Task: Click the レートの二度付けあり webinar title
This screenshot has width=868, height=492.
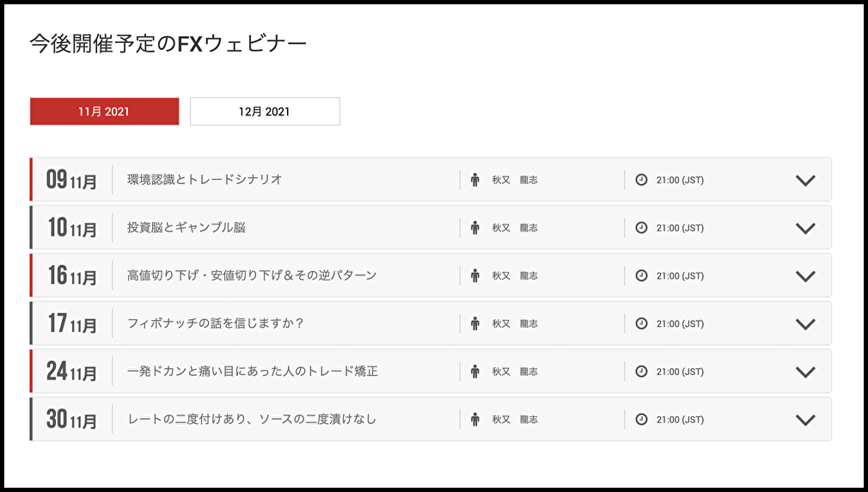Action: 251,420
